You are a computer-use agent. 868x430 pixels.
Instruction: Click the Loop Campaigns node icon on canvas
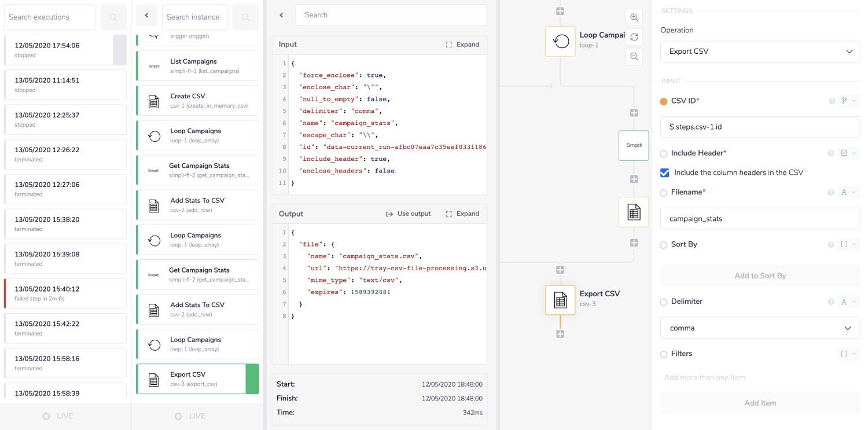coord(560,41)
